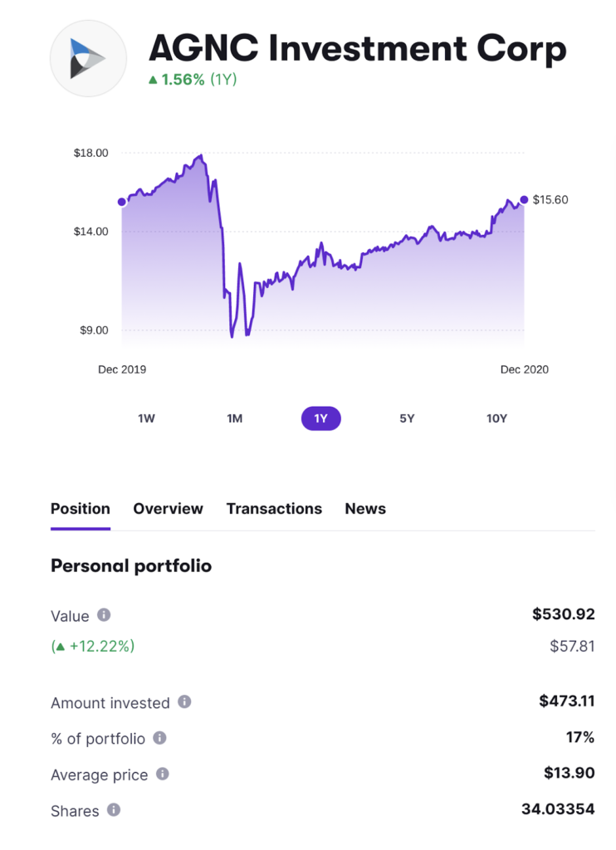Click the info icon beside Amount invested

coord(184,701)
